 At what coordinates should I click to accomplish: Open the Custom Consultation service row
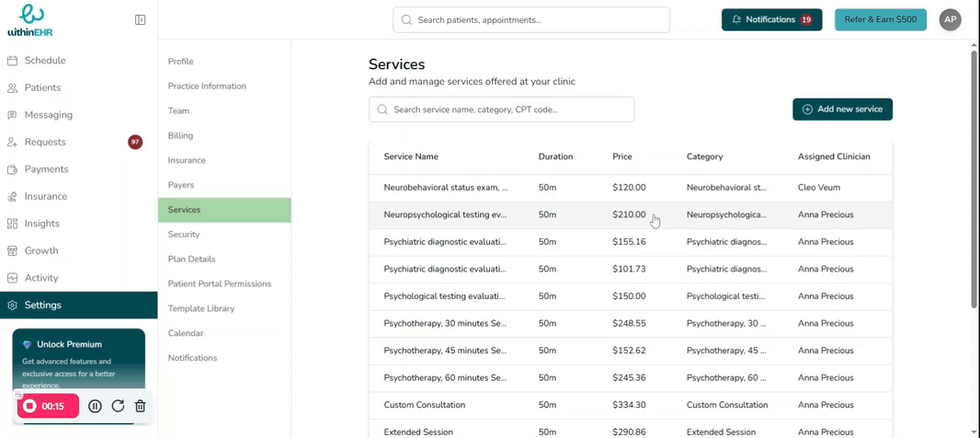click(424, 405)
